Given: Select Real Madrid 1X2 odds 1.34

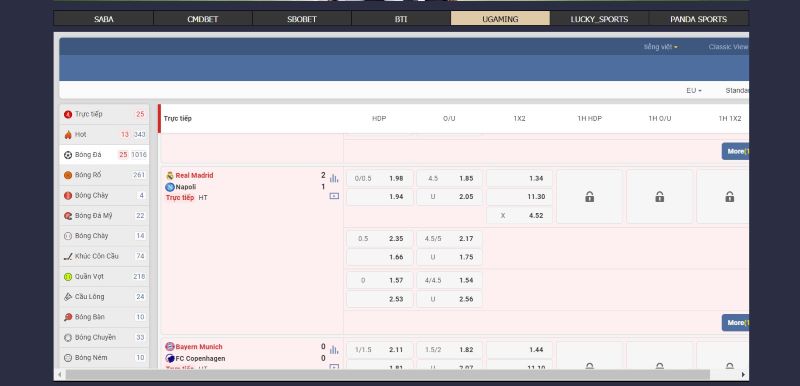Looking at the screenshot, I should point(519,178).
